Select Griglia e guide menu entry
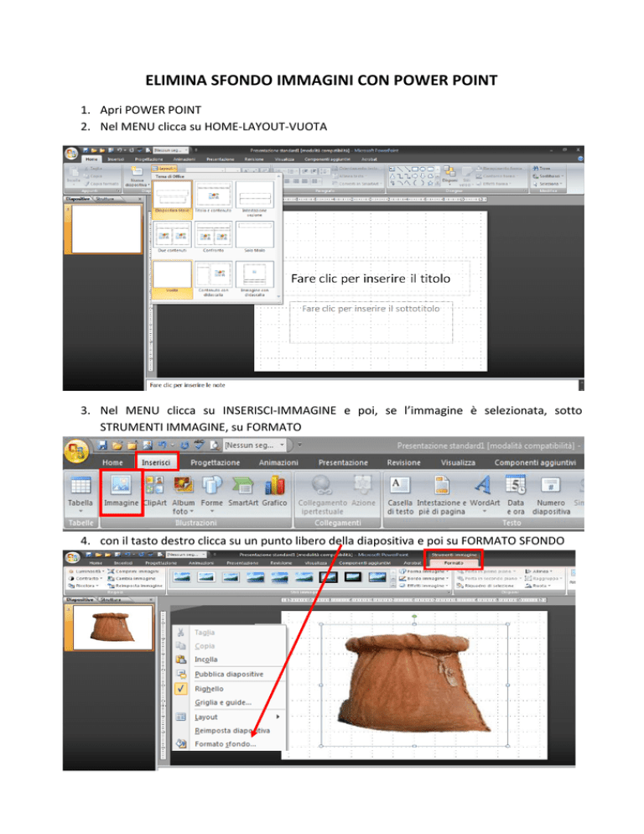Screen dimensions: 644x834 pos(222,702)
